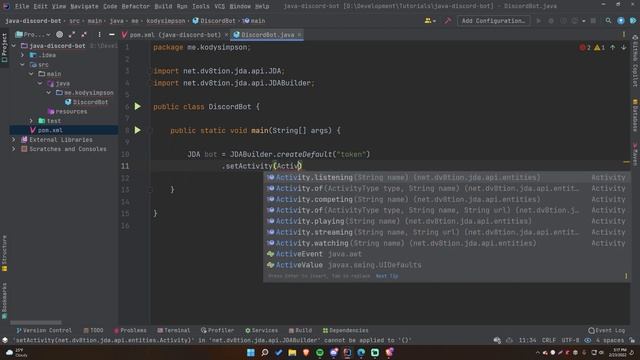Choose Activity.streaming completion suggestion
Viewport: 640px width, 360px height.
[447, 232]
